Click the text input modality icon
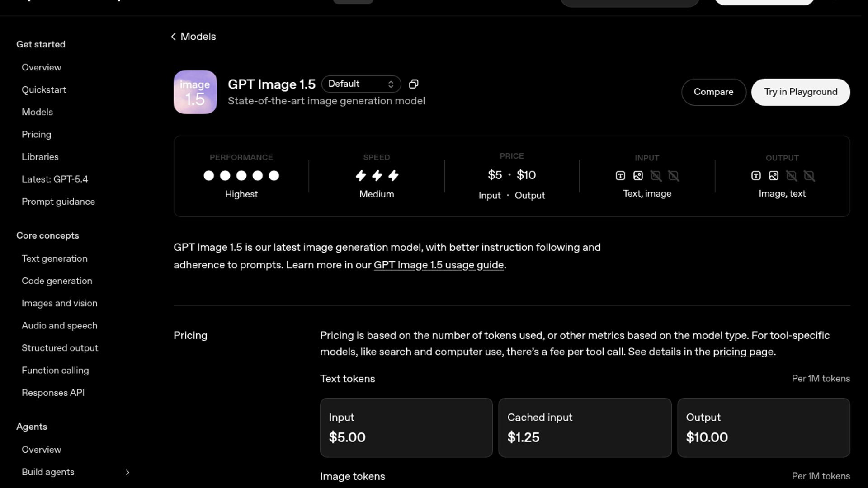This screenshot has height=488, width=868. tap(620, 176)
